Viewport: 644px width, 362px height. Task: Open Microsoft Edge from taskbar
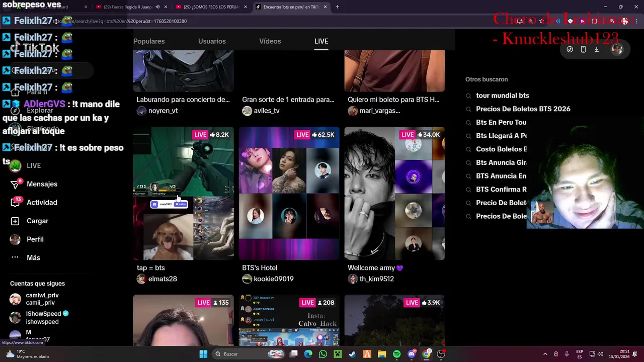point(308,354)
